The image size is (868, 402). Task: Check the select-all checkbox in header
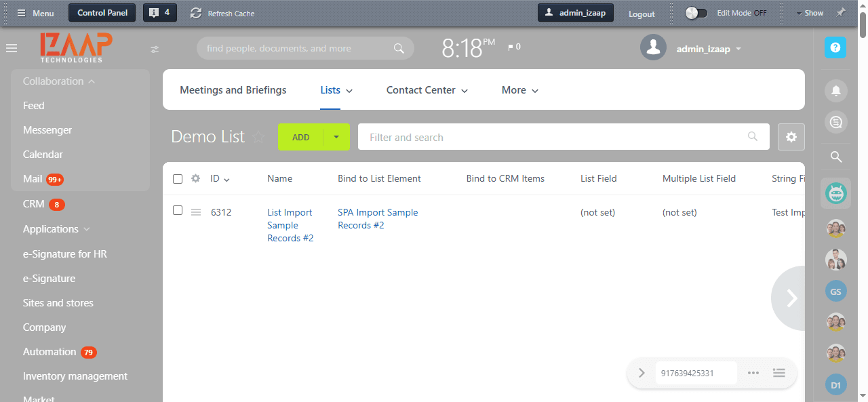click(178, 179)
